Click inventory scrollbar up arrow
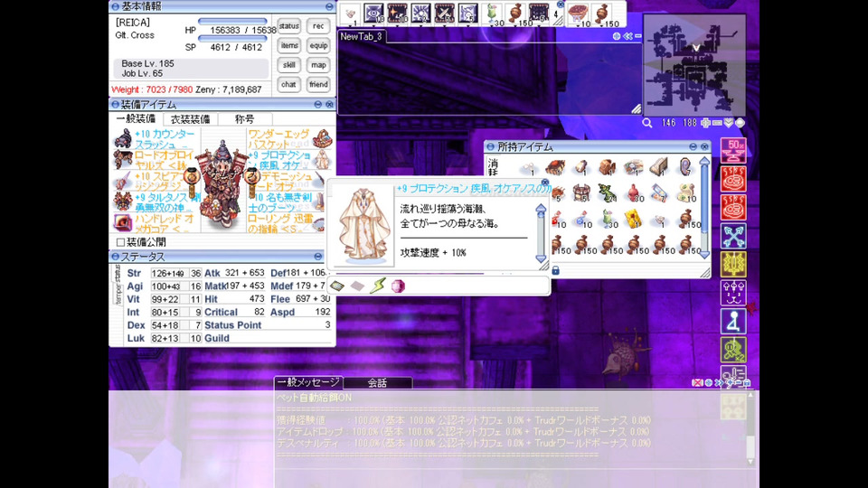Image resolution: width=868 pixels, height=488 pixels. (x=704, y=161)
